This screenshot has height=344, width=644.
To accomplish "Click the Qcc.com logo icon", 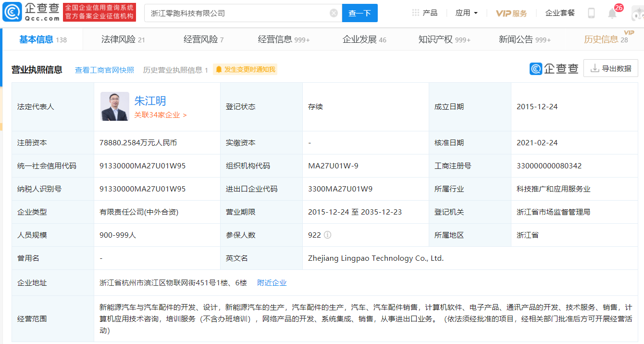I will pos(12,13).
